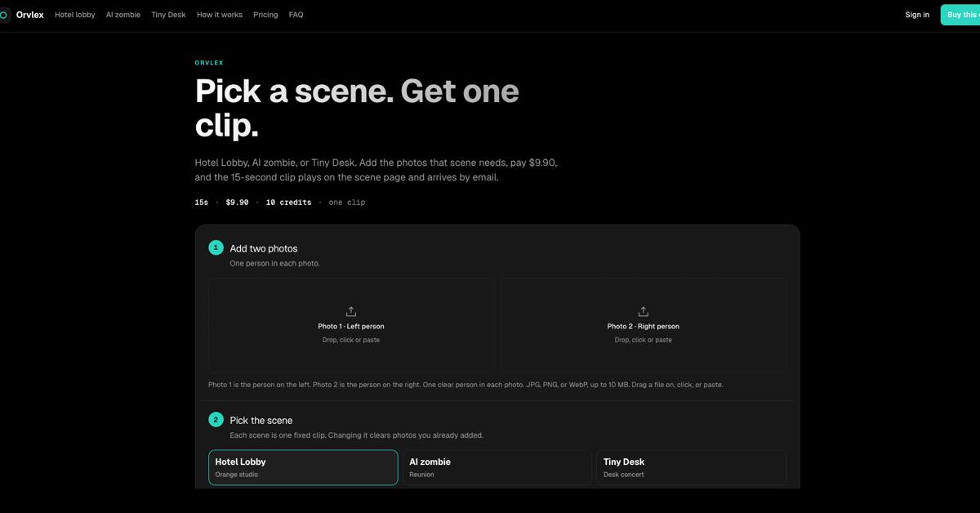Viewport: 980px width, 513px height.
Task: Choose the AI zombie Reunion scene
Action: (x=497, y=467)
